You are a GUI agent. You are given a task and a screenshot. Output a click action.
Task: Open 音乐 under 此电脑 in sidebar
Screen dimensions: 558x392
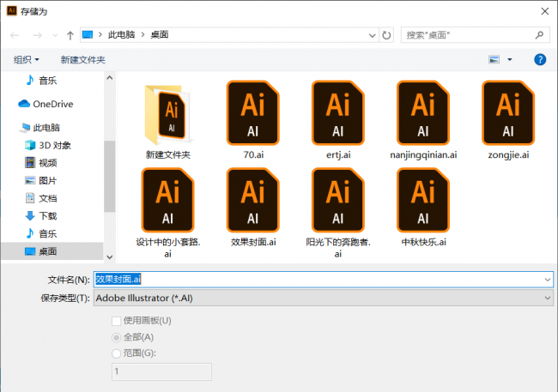41,233
